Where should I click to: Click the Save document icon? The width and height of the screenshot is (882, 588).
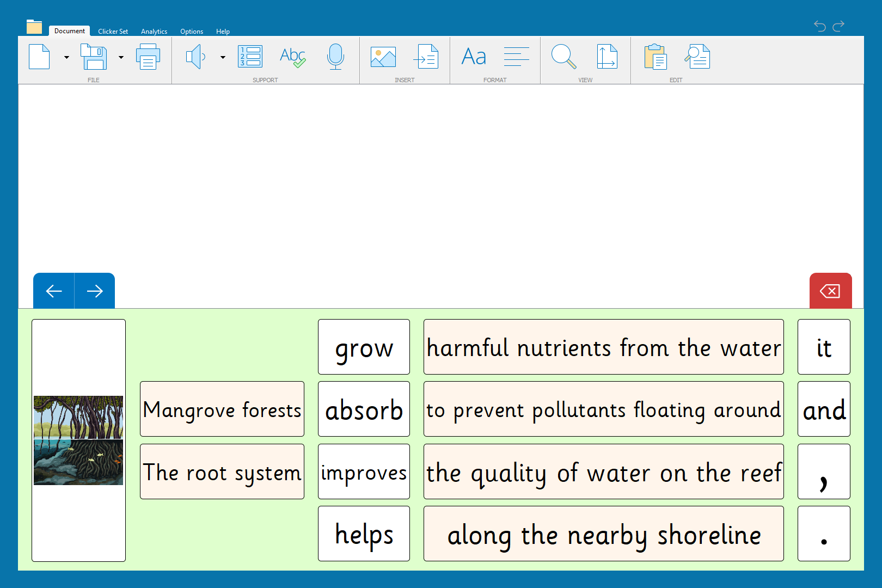click(94, 57)
